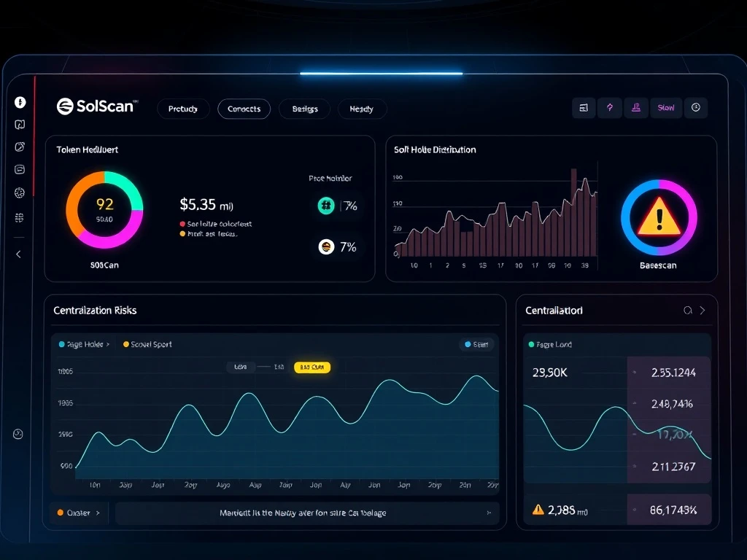This screenshot has width=747, height=560.
Task: Click the Token Hedlluert heading
Action: pyautogui.click(x=88, y=149)
